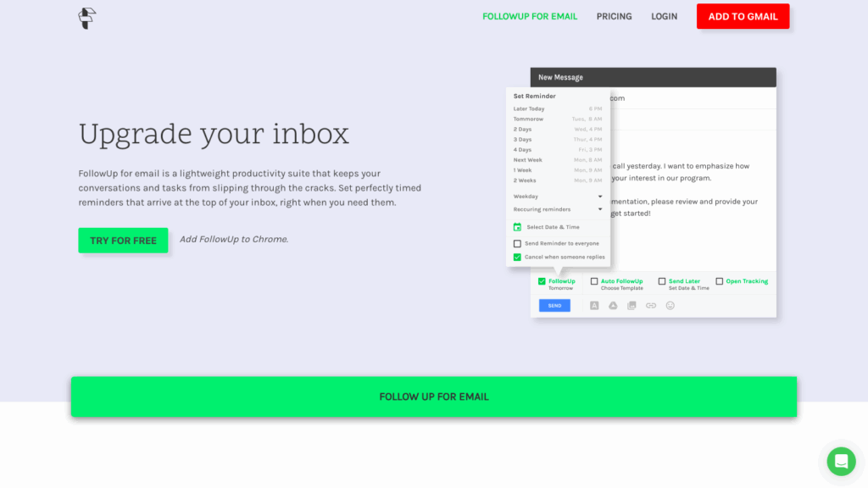Click the FollowUp logo
This screenshot has height=488, width=868.
[x=86, y=17]
